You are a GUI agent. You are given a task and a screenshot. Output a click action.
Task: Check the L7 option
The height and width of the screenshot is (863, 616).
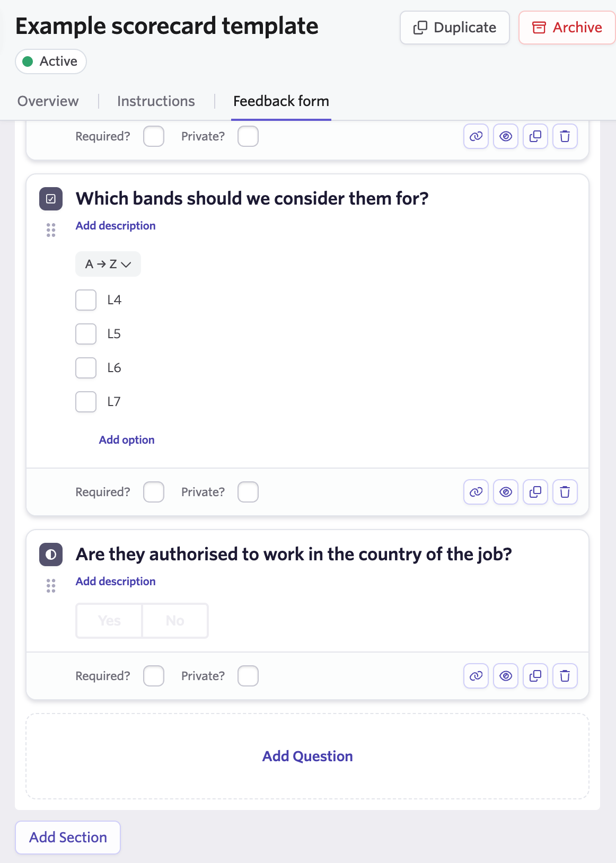pyautogui.click(x=86, y=402)
